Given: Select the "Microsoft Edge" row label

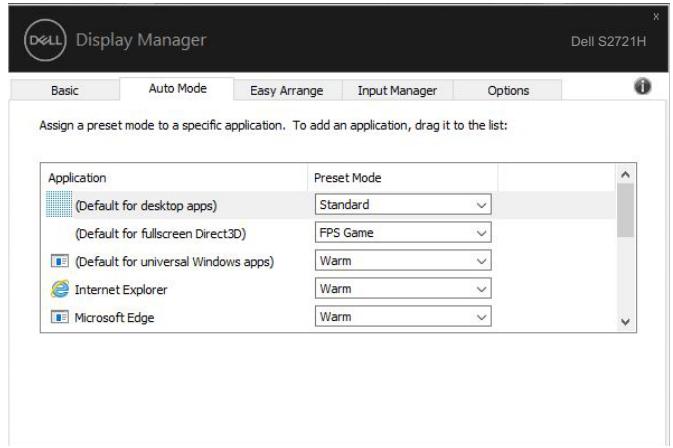Looking at the screenshot, I should (x=114, y=318).
